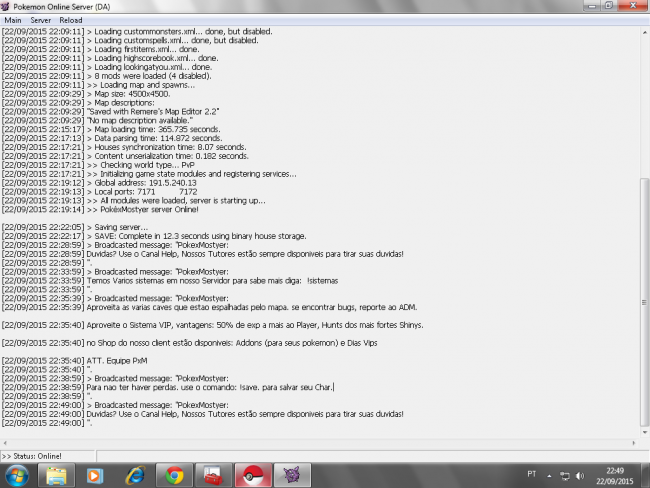Click the 'no Shop do nosso client' log line
This screenshot has width=650, height=488.
(189, 343)
